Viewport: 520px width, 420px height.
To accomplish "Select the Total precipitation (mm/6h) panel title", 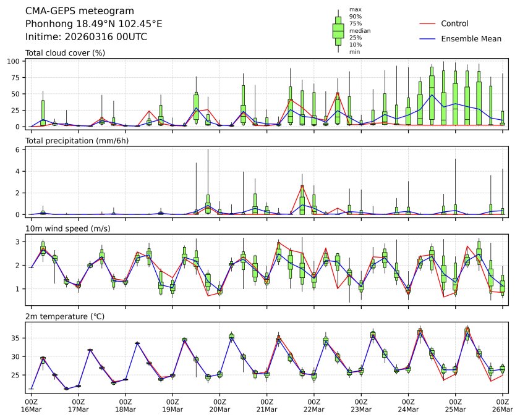I will (x=77, y=141).
